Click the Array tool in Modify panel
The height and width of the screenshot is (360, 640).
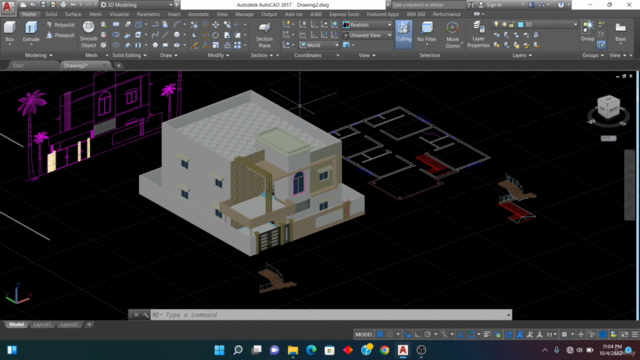237,45
